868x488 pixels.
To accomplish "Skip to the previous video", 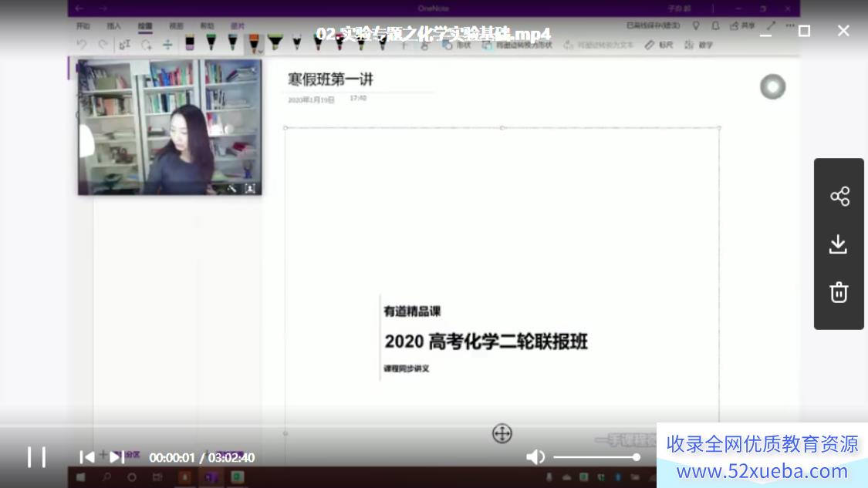I will pos(87,457).
